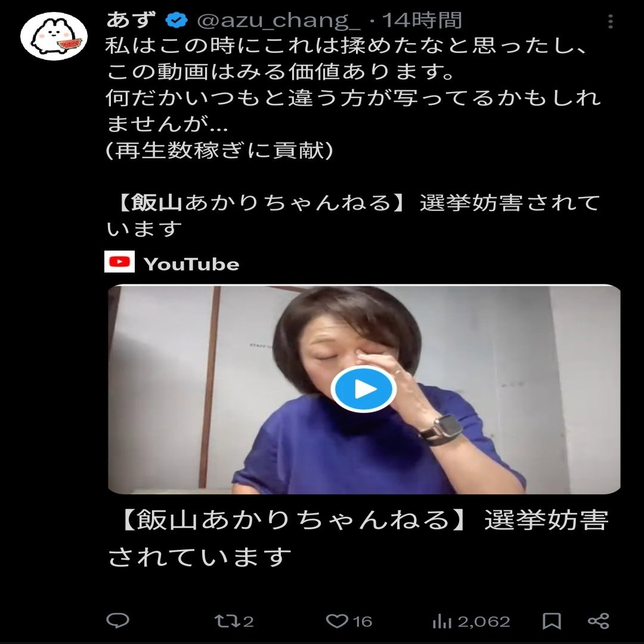This screenshot has width=644, height=644.
Task: Open the three-dot more options menu
Action: coord(611,21)
